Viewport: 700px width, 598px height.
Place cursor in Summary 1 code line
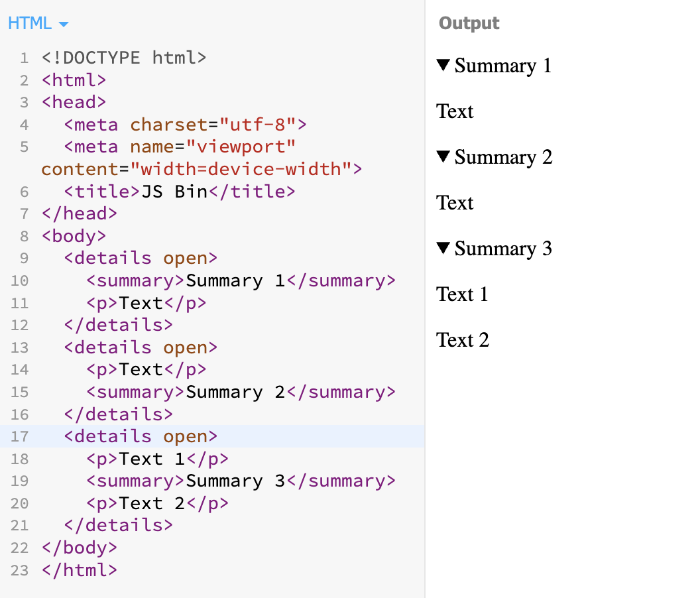(x=241, y=280)
